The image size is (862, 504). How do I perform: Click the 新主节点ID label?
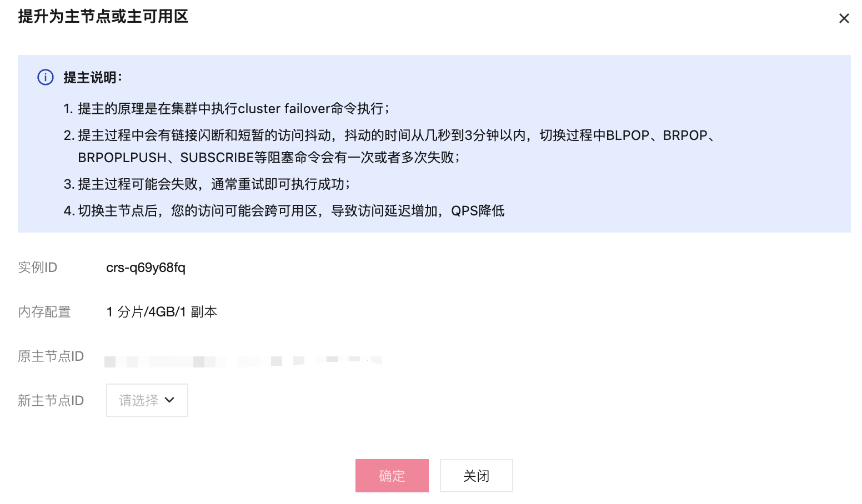click(x=51, y=401)
